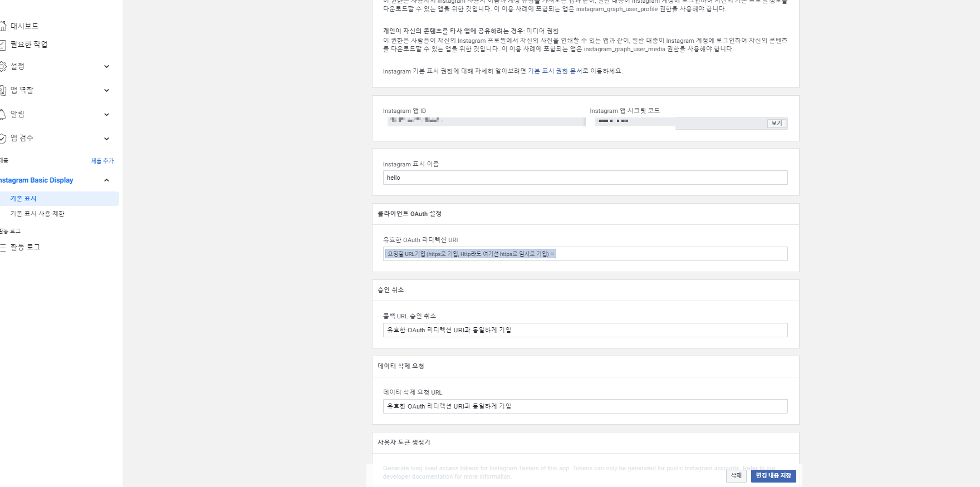Select the 기본 표시 sidebar item
Image resolution: width=980 pixels, height=487 pixels.
coord(60,199)
